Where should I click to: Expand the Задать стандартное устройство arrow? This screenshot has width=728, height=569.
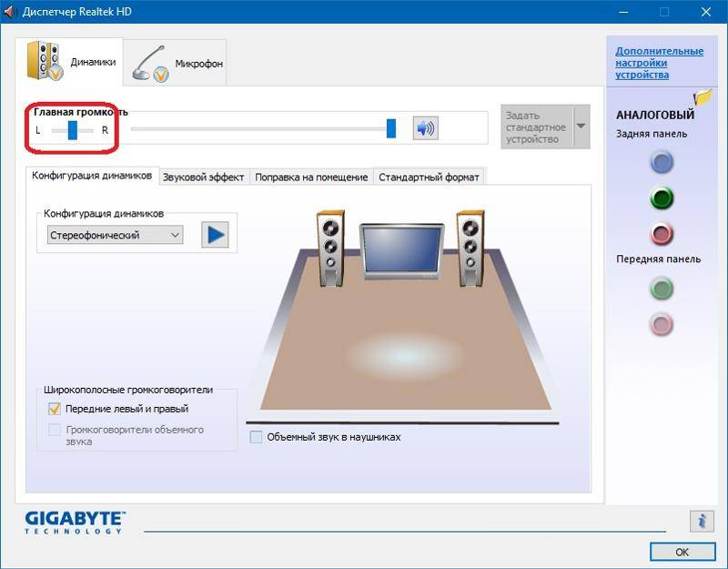click(x=581, y=127)
